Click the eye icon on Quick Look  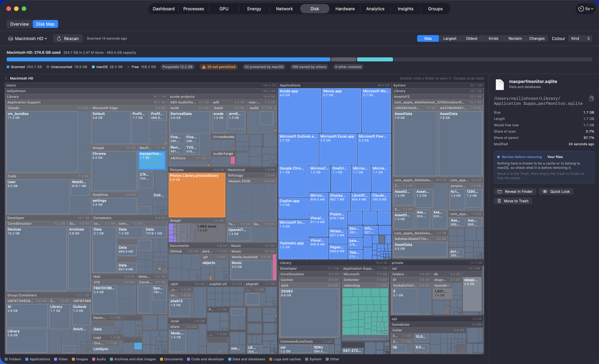545,191
